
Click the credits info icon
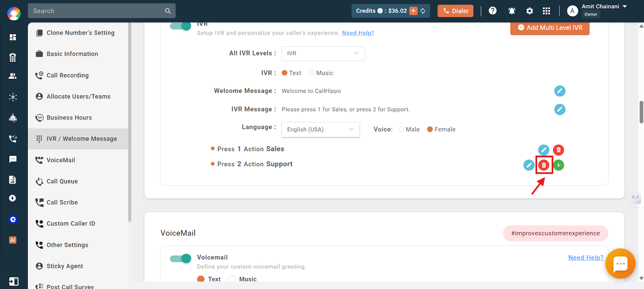[380, 11]
